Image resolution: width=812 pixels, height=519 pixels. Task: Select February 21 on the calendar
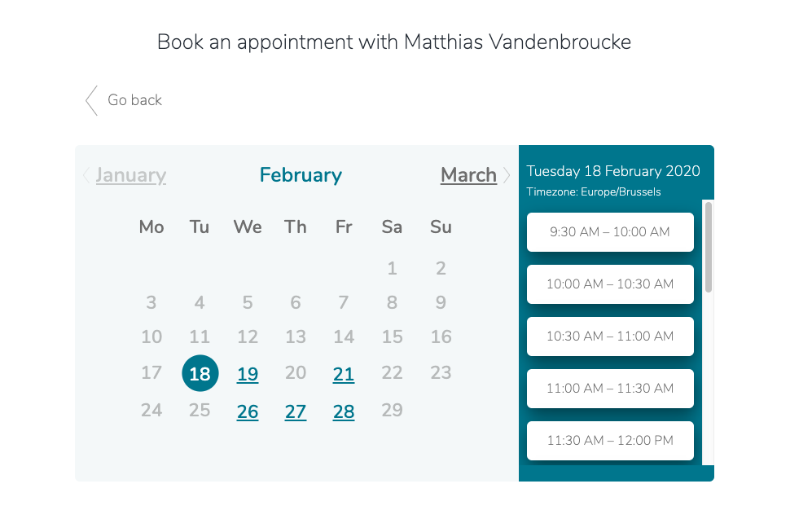point(344,374)
